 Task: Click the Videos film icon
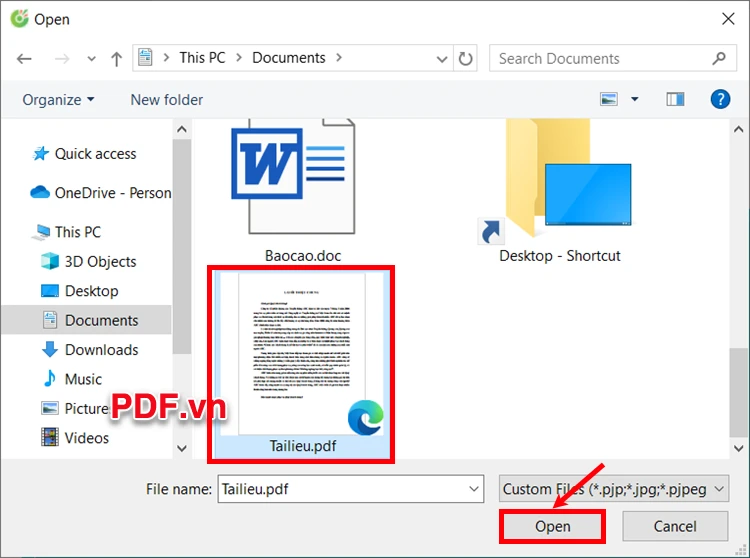50,437
